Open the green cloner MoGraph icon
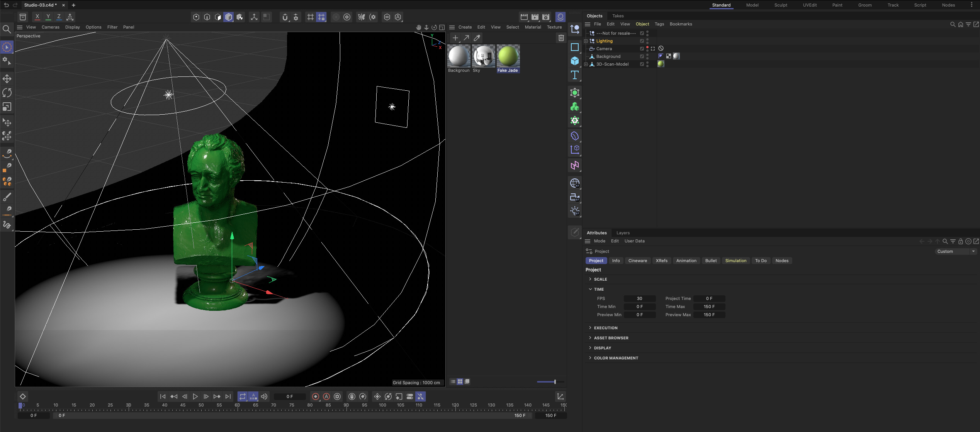Screen dimensions: 980x432 click(x=575, y=107)
